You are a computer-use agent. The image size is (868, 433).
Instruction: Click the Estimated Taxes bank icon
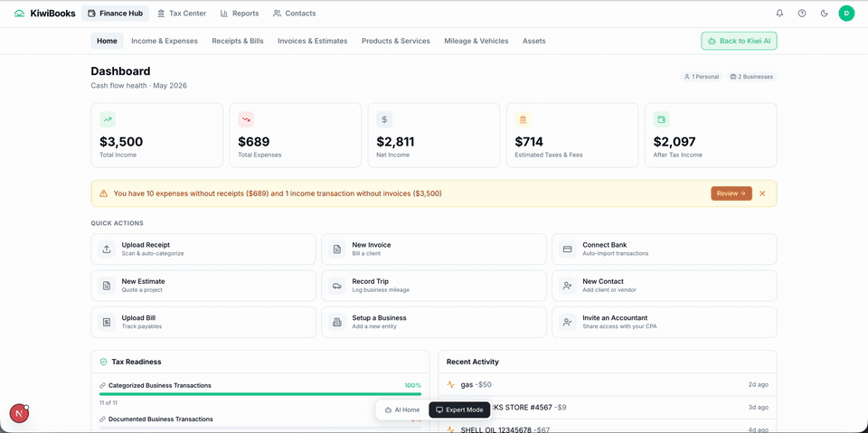pyautogui.click(x=524, y=119)
